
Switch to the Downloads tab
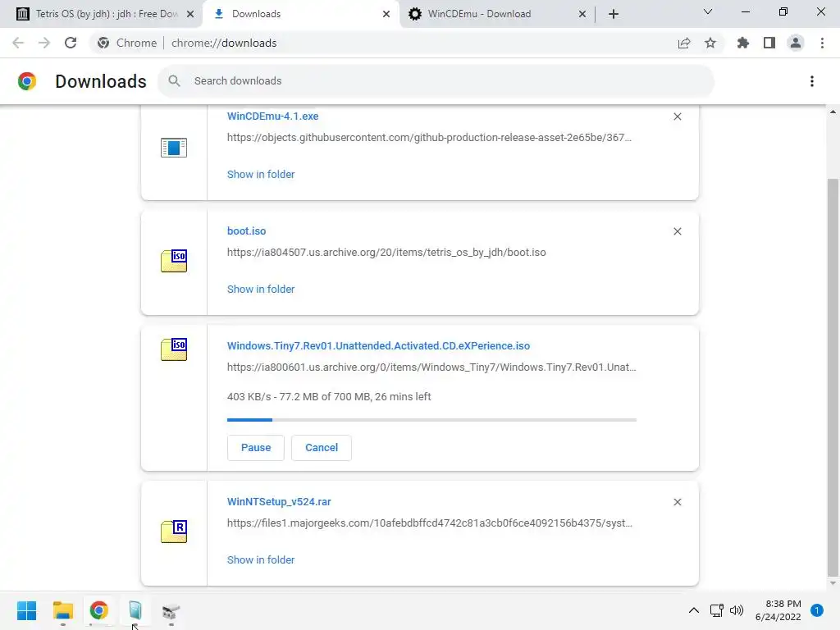300,14
